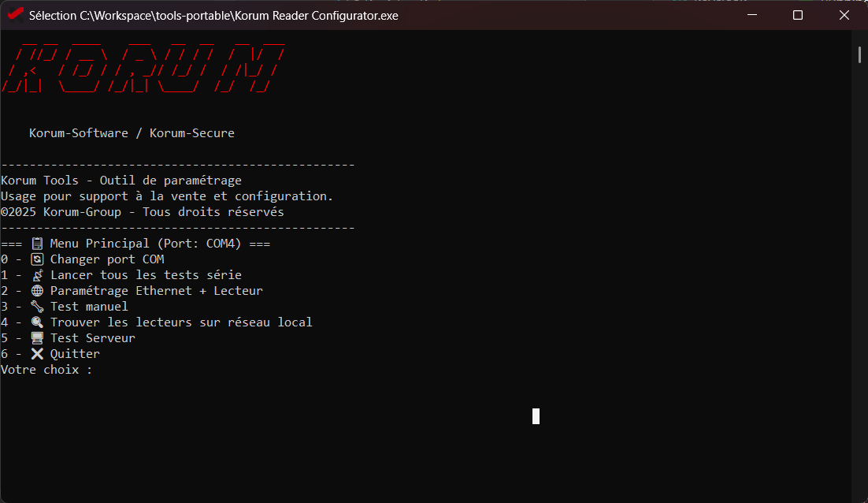Click 'Trouver les lecteurs sur réseau local'
The width and height of the screenshot is (868, 503).
[x=157, y=322]
